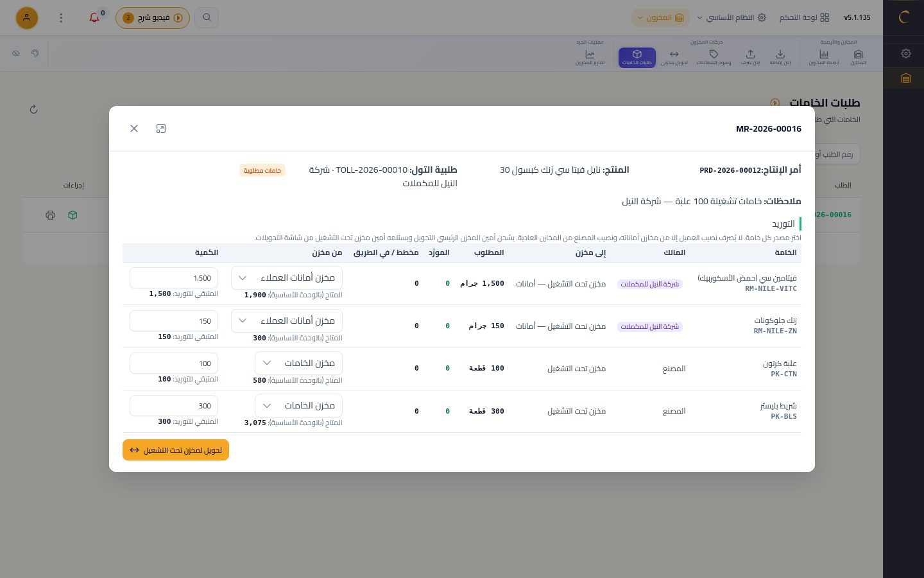Click the fingerprint-style icon near the eye icon

35,53
